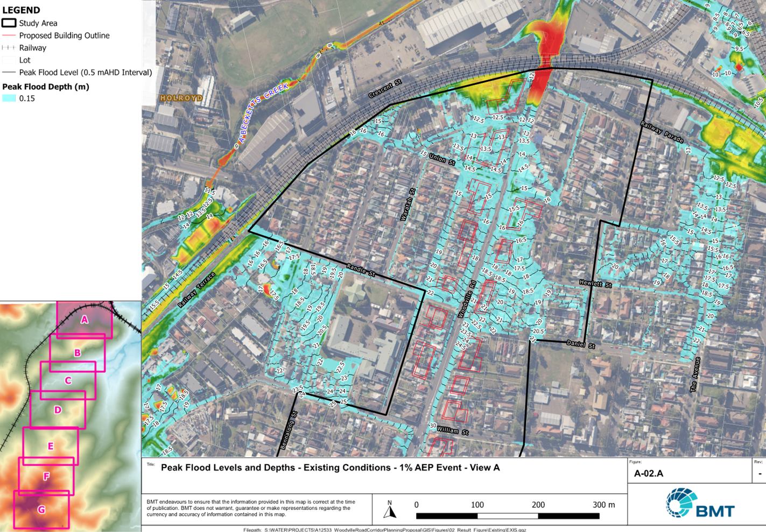The width and height of the screenshot is (766, 532).
Task: Click the Randle St street label
Action: [361, 269]
